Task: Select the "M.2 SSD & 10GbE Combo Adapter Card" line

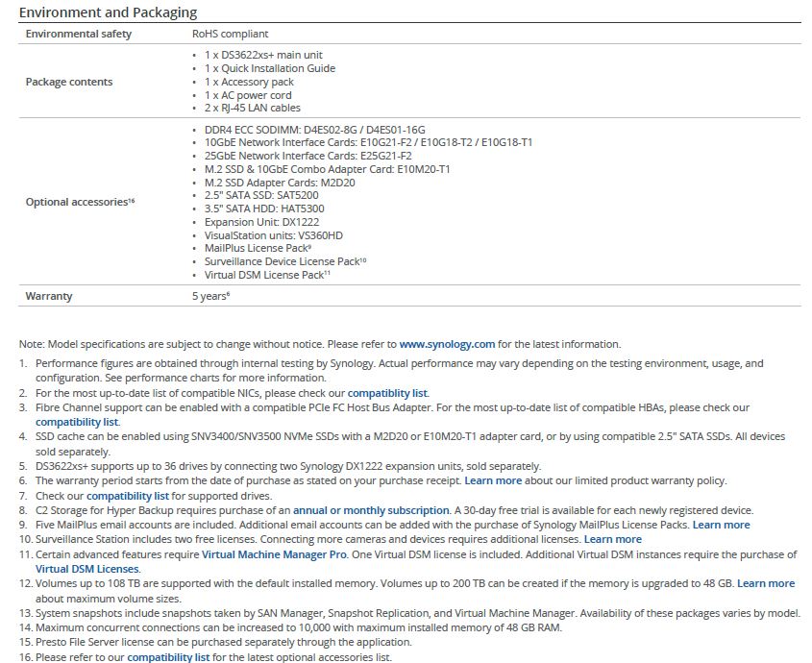Action: [x=328, y=169]
